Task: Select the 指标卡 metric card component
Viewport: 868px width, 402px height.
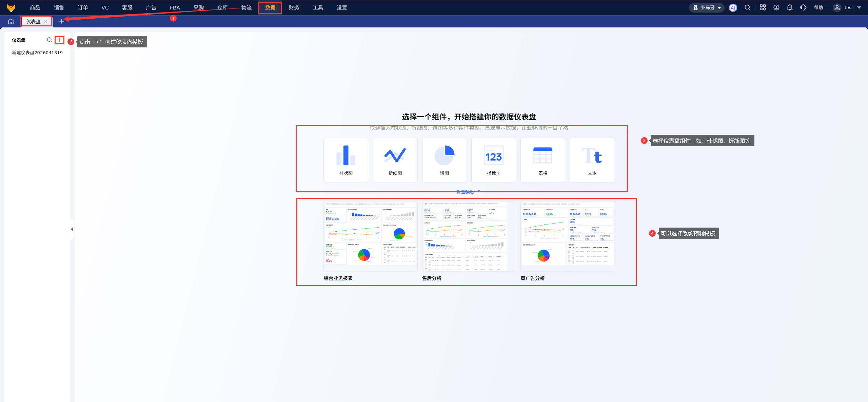Action: [493, 160]
